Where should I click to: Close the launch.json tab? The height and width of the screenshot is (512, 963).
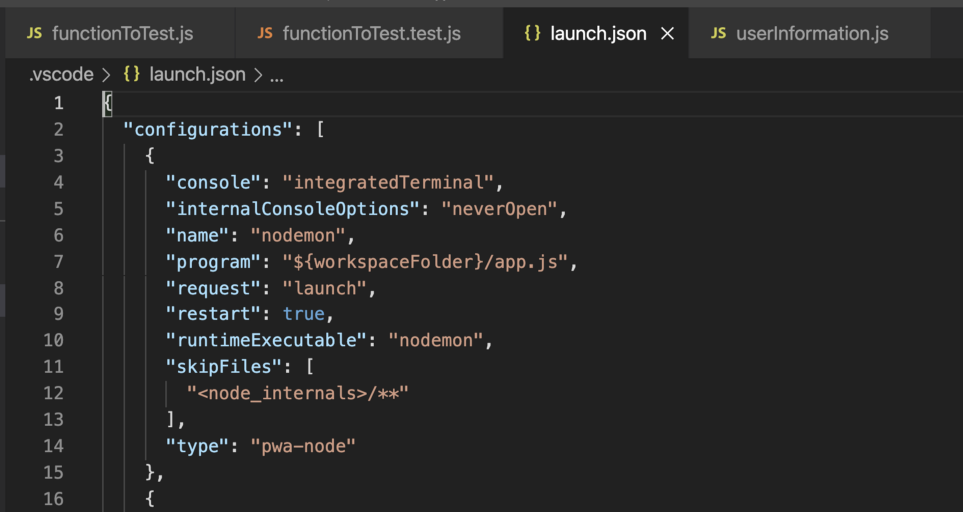point(668,34)
